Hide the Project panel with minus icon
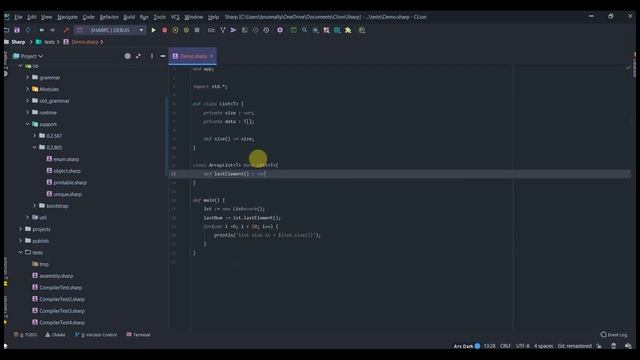 (x=163, y=56)
